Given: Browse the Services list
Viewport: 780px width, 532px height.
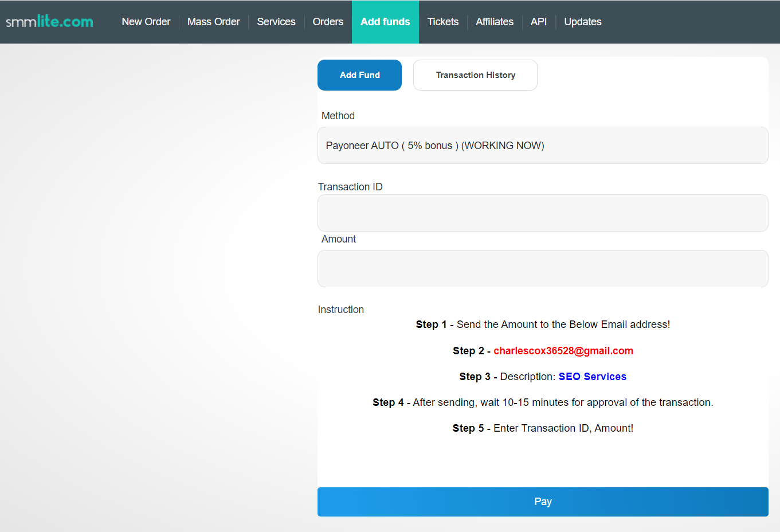Looking at the screenshot, I should [x=276, y=22].
